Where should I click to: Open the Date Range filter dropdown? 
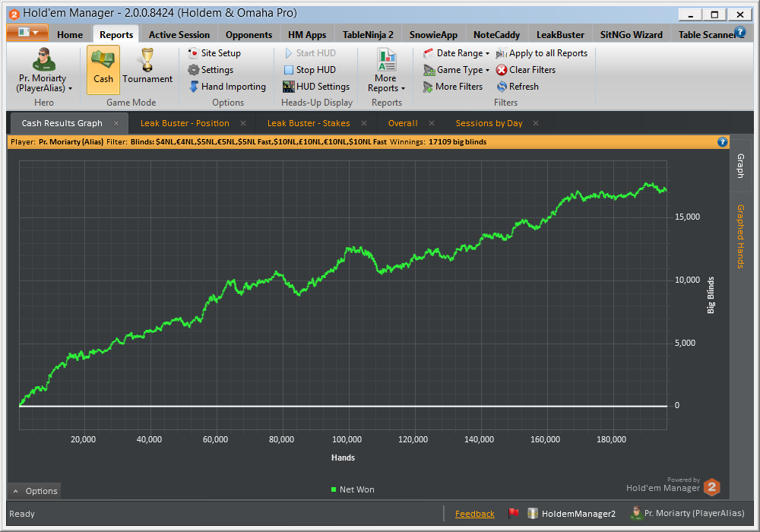(456, 53)
